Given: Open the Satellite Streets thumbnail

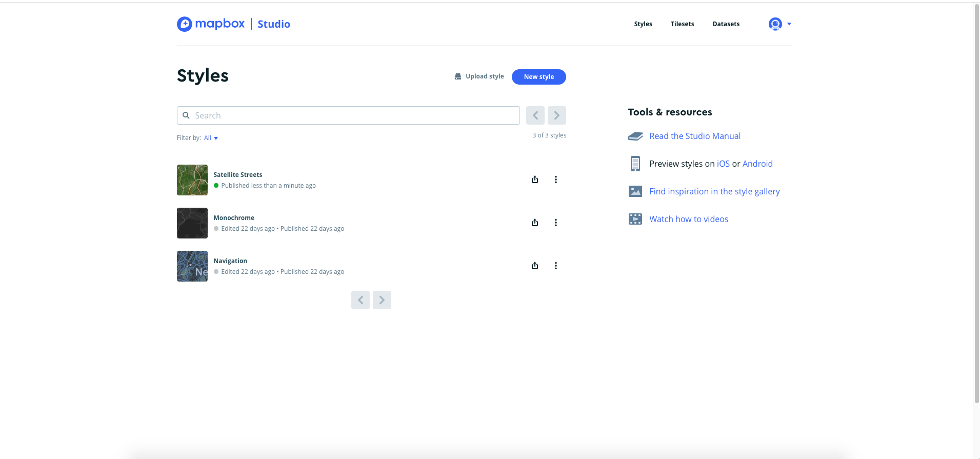Looking at the screenshot, I should (192, 180).
